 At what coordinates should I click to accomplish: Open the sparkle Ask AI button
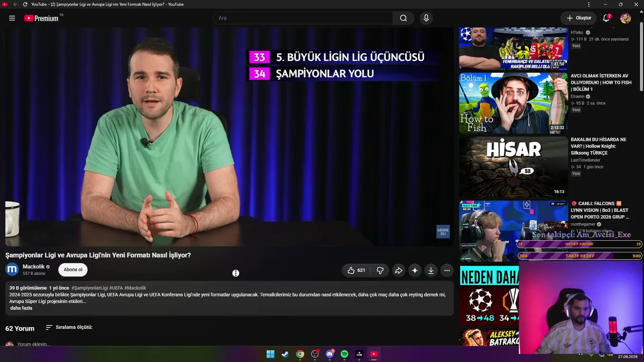click(415, 270)
